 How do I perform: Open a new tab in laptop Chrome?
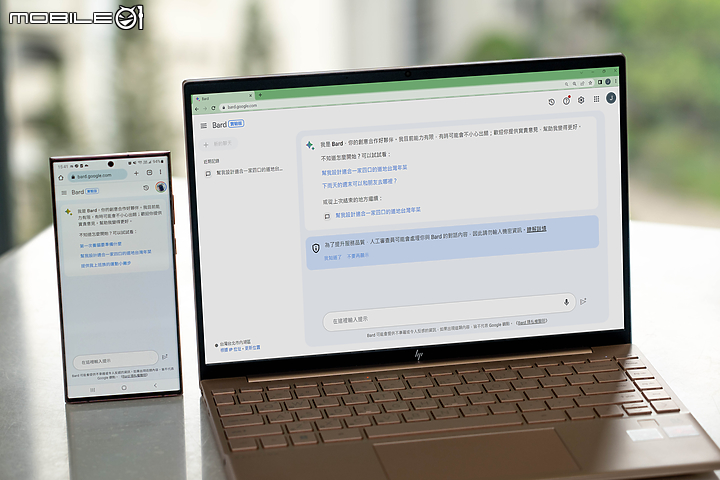pyautogui.click(x=260, y=95)
